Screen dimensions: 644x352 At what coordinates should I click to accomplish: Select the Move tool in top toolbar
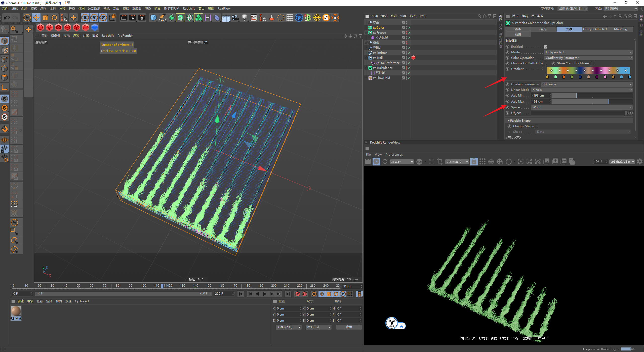pyautogui.click(x=36, y=18)
